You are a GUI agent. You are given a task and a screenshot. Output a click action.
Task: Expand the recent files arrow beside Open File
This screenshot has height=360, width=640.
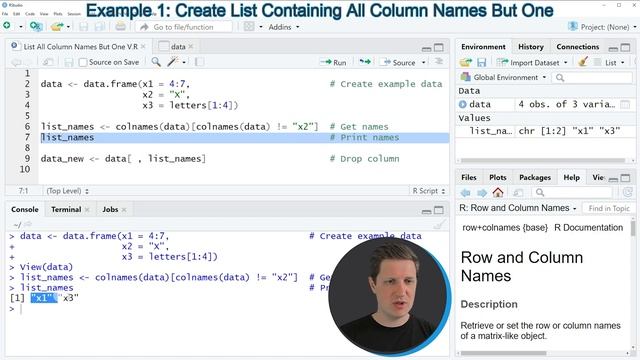[68, 27]
